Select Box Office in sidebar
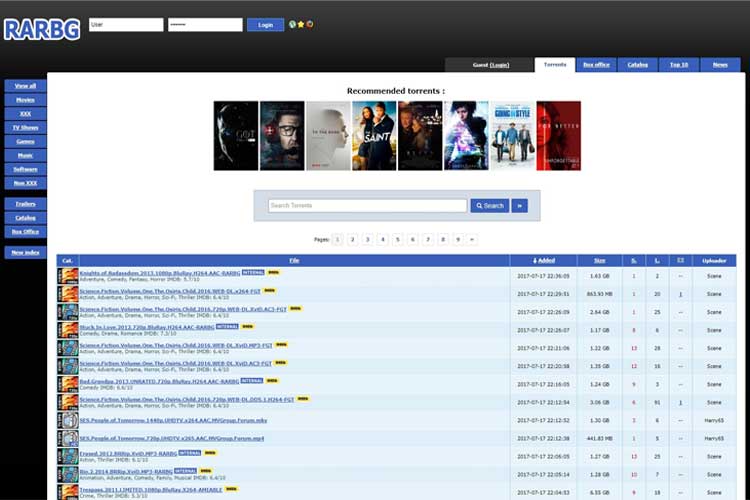 pos(25,232)
